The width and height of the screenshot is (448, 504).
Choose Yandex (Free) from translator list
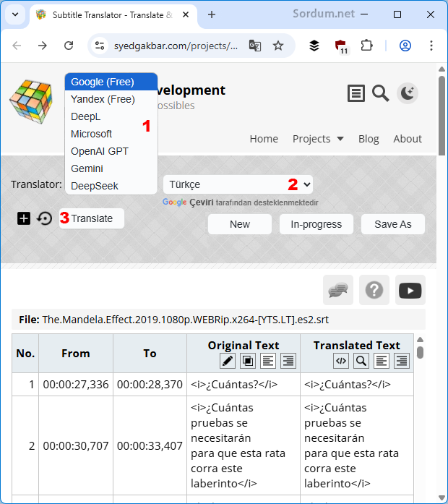coord(111,99)
